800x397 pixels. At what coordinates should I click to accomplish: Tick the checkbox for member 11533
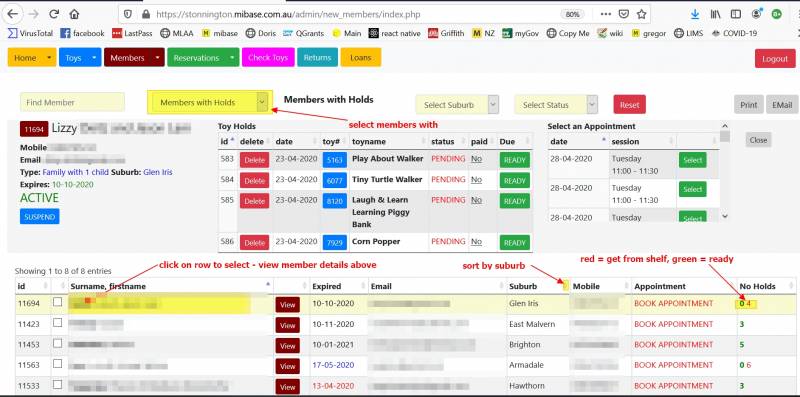pyautogui.click(x=58, y=384)
